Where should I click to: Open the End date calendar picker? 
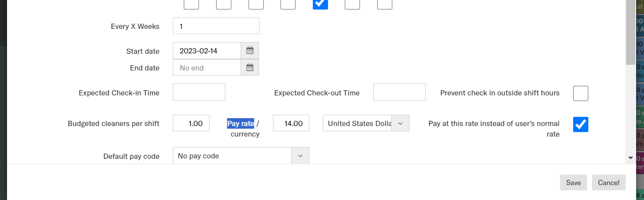250,68
